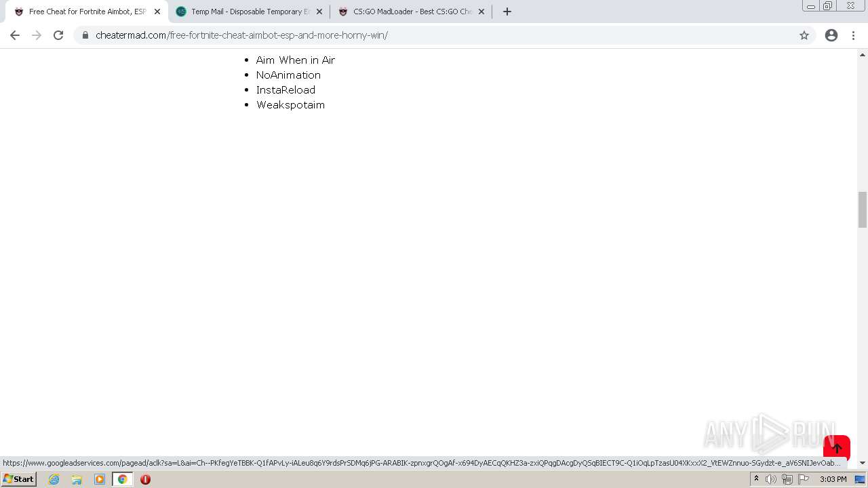The image size is (868, 488).
Task: Show hidden system tray icons
Action: (756, 479)
